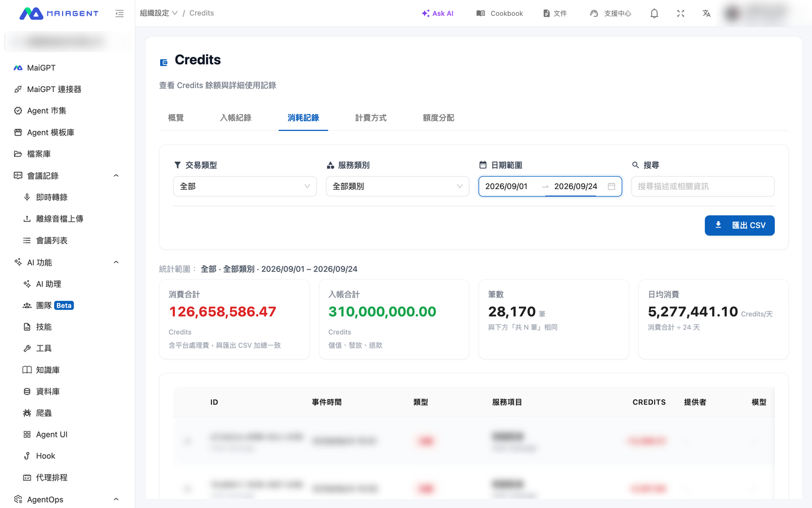Viewport: 812px width, 508px height.
Task: Open the language translation switcher
Action: tap(707, 14)
